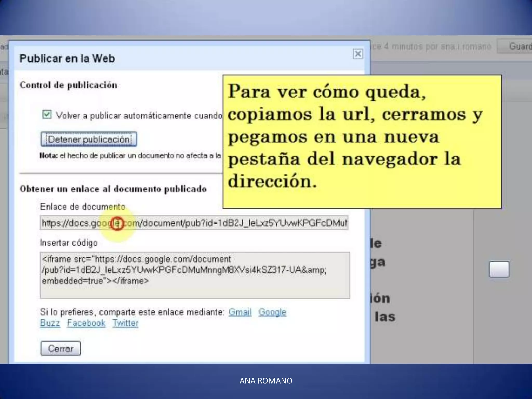Share the document on Facebook

point(86,323)
